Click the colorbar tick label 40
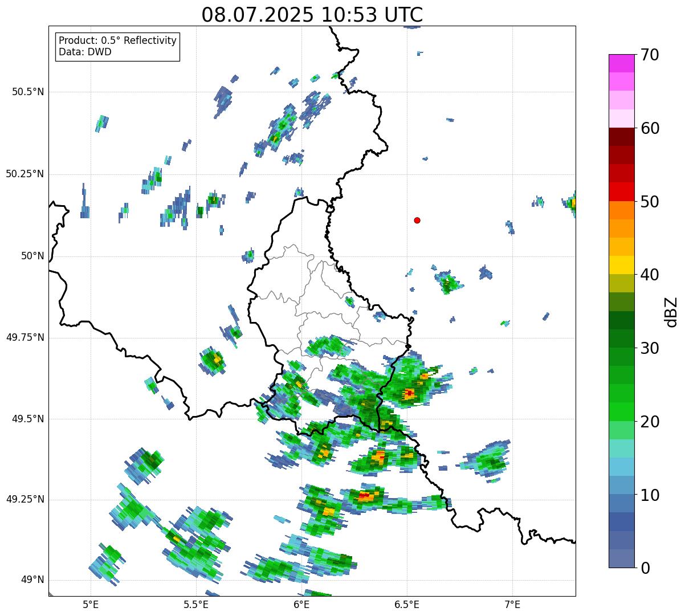685x616 pixels. (x=650, y=275)
